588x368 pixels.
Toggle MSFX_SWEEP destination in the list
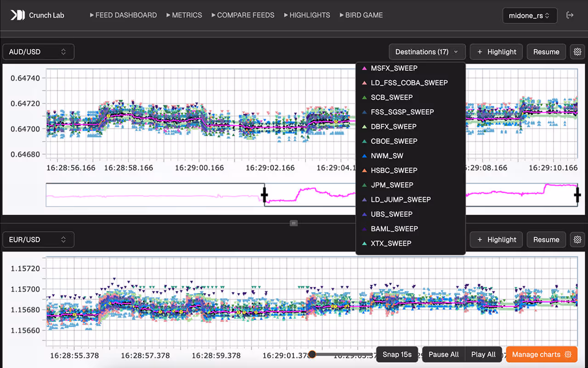(411, 68)
